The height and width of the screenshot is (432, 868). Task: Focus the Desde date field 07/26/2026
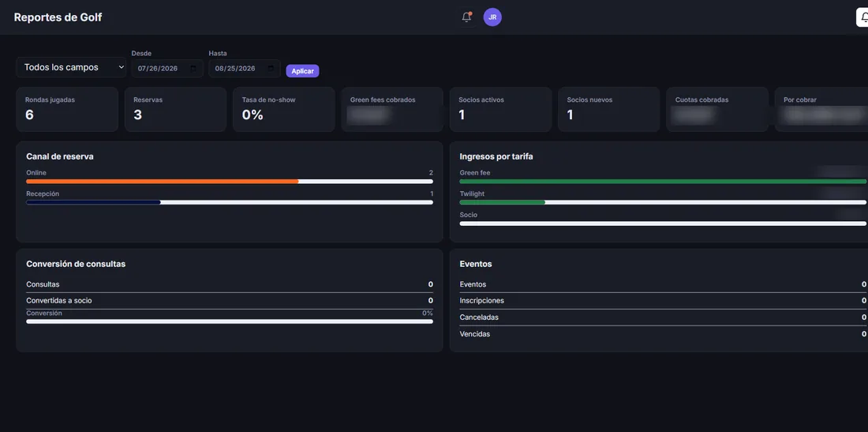(167, 69)
